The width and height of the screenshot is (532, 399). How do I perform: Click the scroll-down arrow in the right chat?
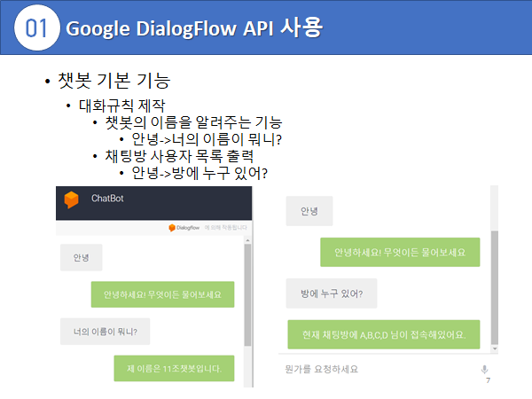[x=495, y=348]
